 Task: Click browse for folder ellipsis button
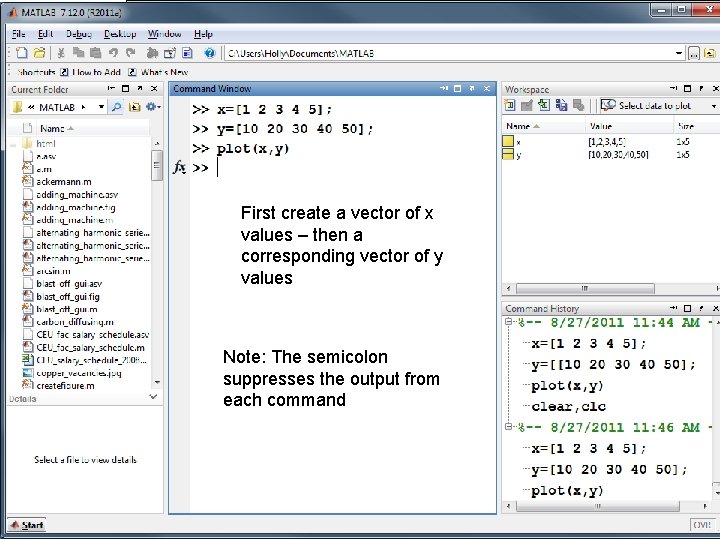[x=694, y=54]
